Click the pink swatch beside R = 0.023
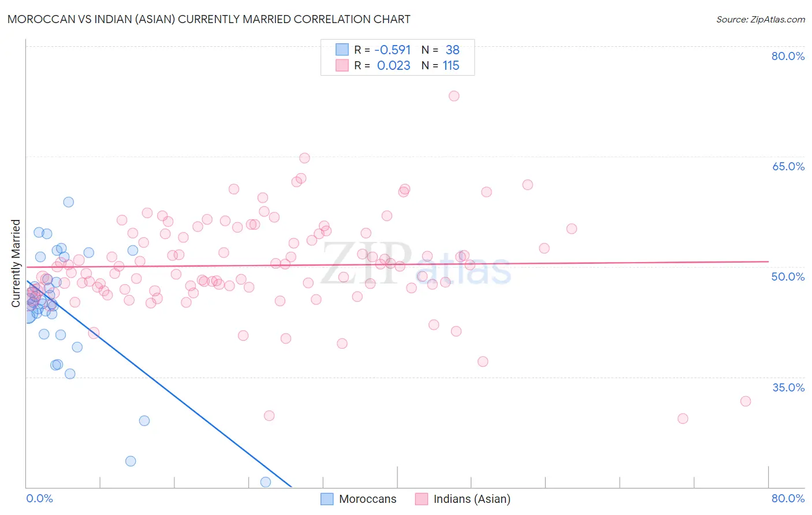Viewport: 812px width, 515px height. 342,65
